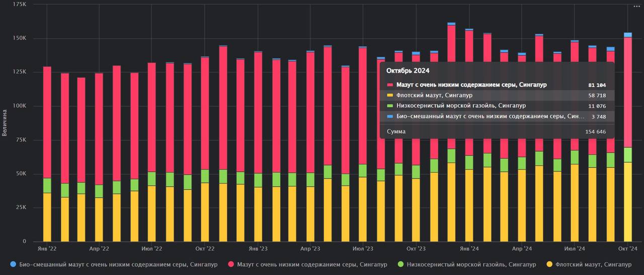
Task: Click the red segment of the Янв '22 bar
Action: tap(47, 122)
